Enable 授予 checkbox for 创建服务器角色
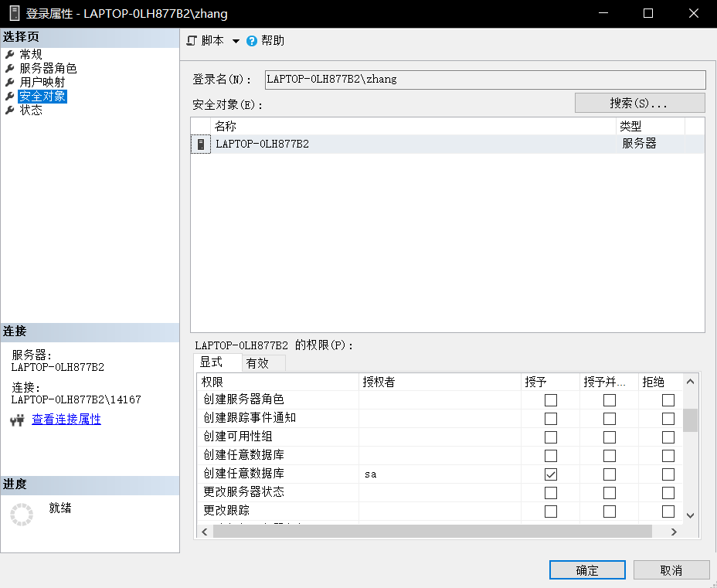This screenshot has width=717, height=588. coord(551,400)
